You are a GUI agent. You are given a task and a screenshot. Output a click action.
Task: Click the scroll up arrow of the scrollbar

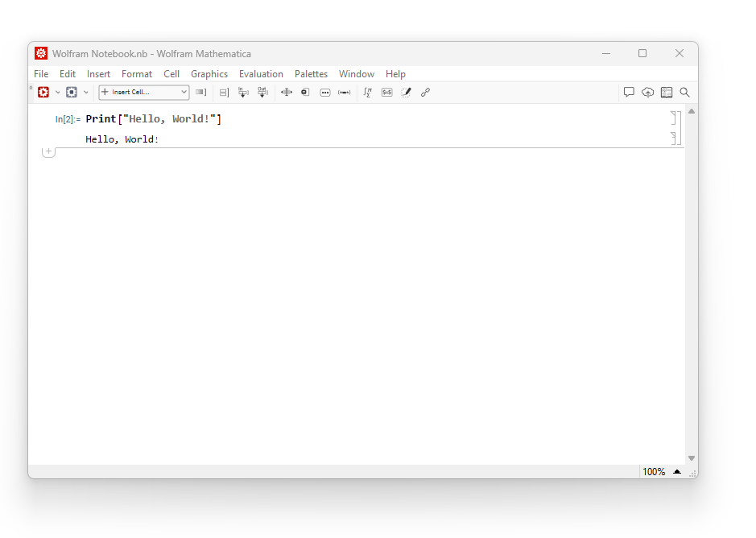692,111
